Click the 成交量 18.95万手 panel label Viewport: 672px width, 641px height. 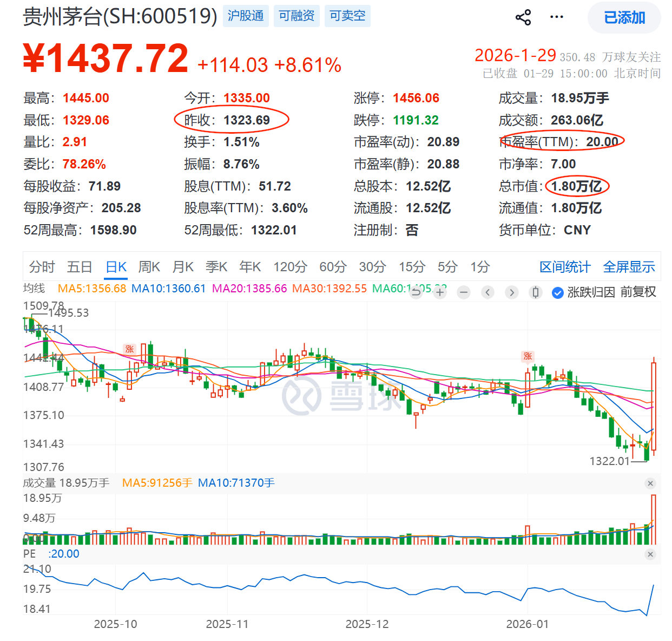66,483
